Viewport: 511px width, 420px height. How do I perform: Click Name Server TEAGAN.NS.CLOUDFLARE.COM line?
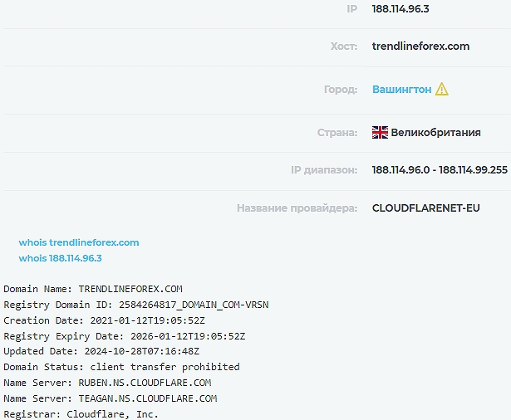click(111, 398)
